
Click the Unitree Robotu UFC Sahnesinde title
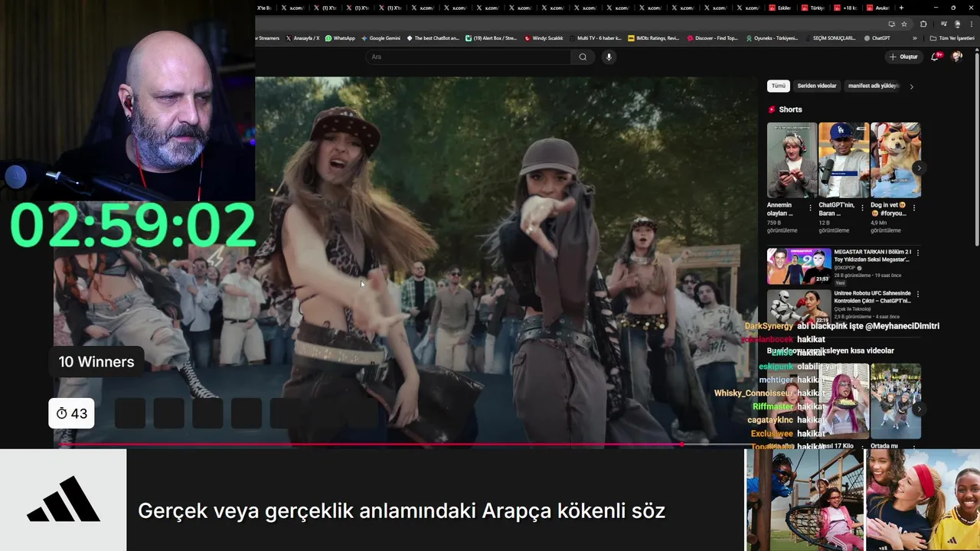tap(872, 297)
